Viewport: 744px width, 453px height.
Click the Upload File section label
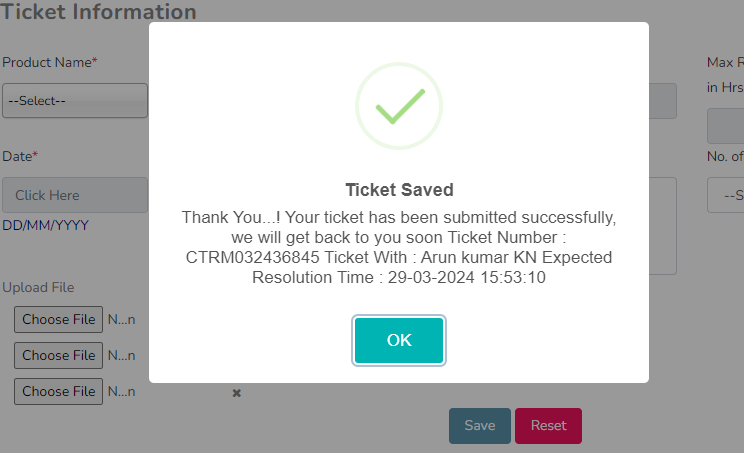[x=38, y=287]
